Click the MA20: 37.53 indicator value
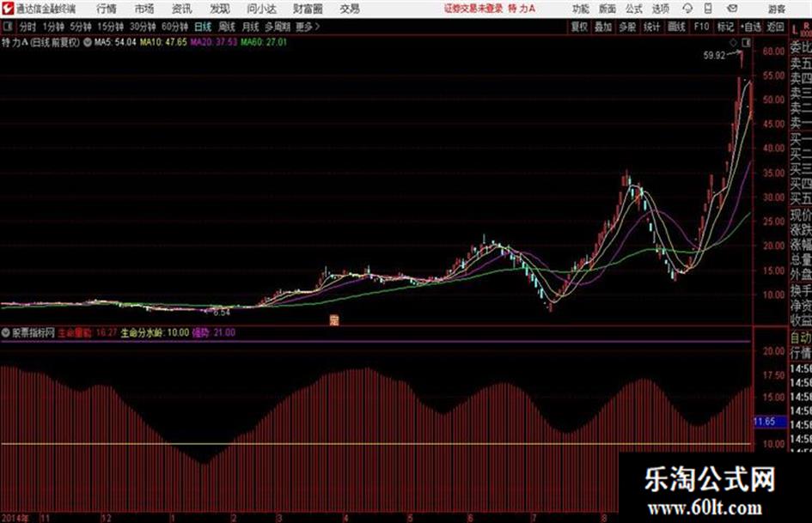This screenshot has height=523, width=812. tap(214, 42)
